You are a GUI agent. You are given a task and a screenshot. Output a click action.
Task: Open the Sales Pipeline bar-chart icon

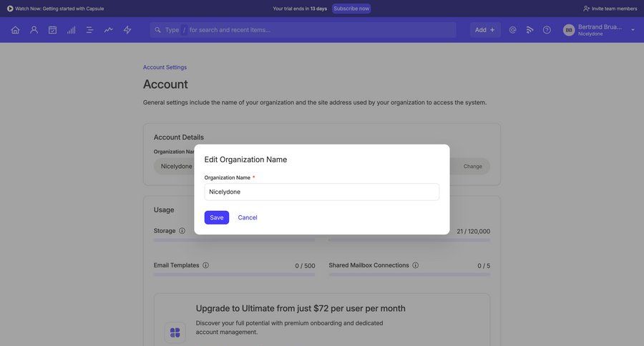71,30
